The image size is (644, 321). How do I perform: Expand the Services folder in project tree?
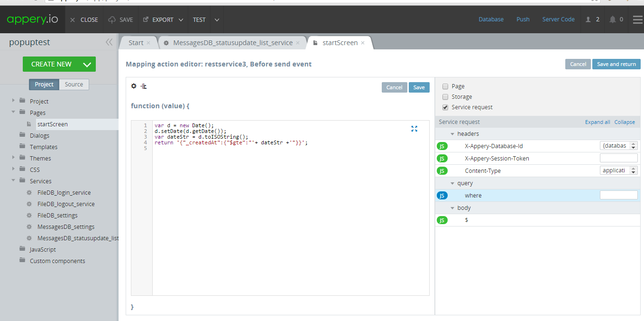click(x=13, y=181)
